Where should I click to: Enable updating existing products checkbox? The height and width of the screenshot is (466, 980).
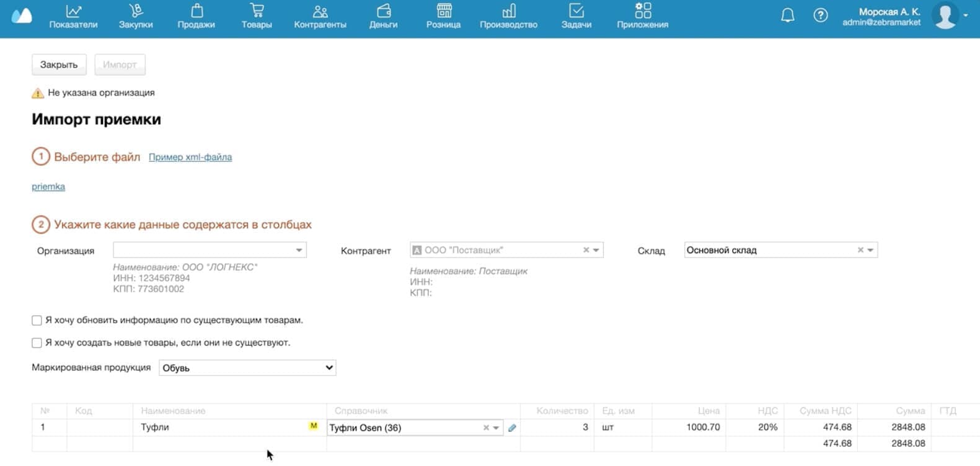pos(37,321)
